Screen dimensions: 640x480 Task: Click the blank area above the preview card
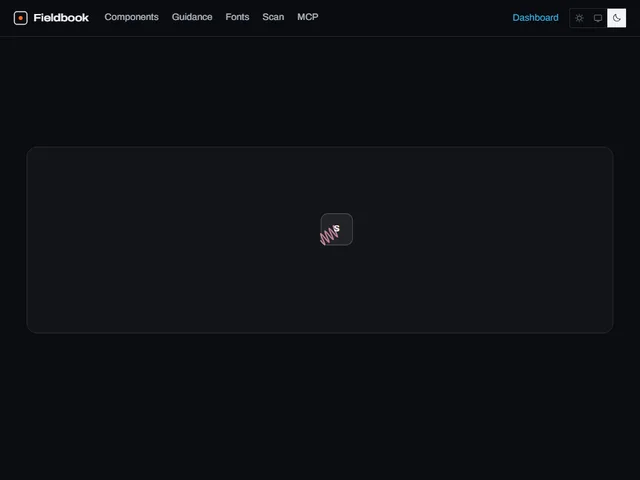click(320, 92)
